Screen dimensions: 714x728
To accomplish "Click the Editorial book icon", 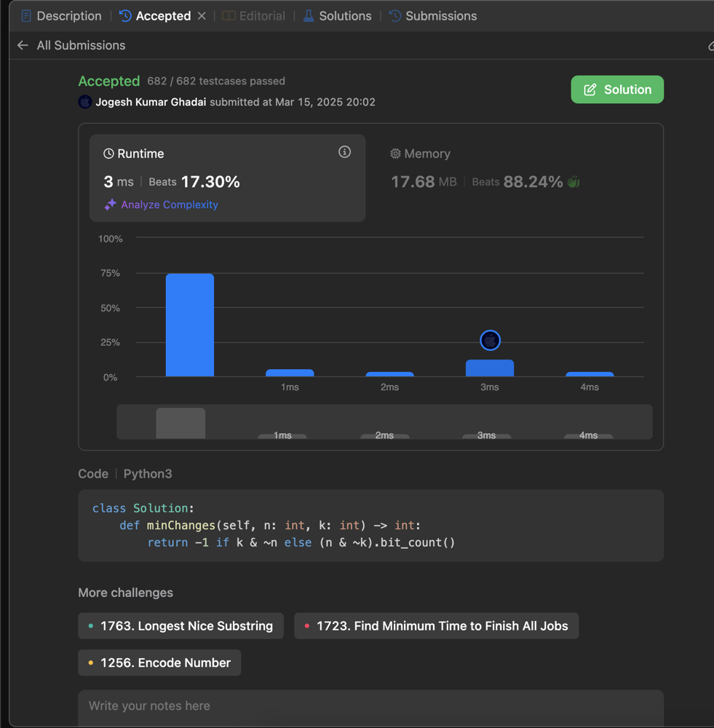I will click(x=229, y=16).
